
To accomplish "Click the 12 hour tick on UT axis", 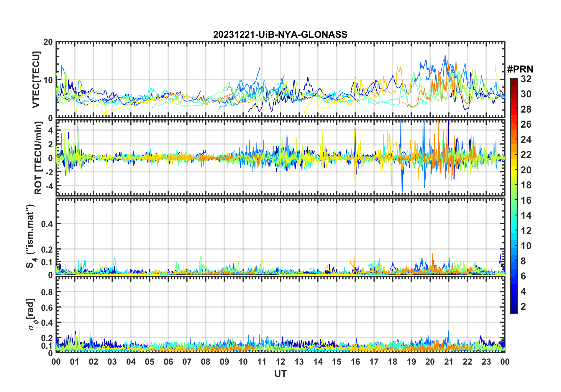I will 280,362.
